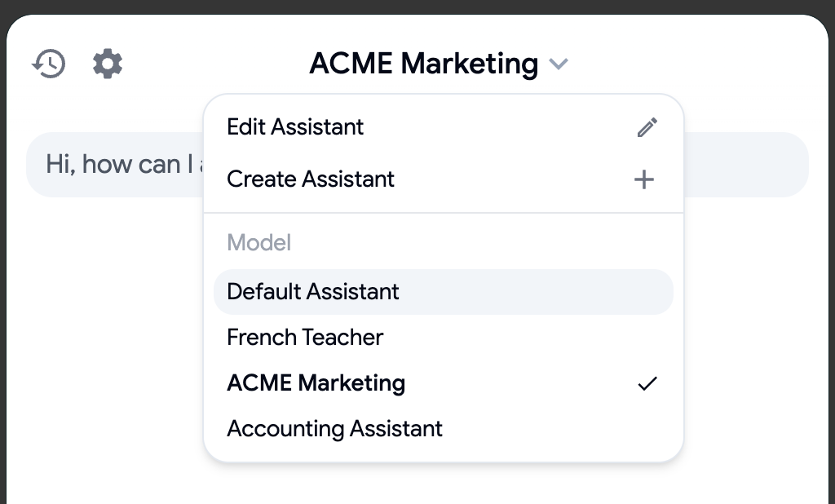Screen dimensions: 835x504
Task: Click the ACME Marketing header title
Action: point(423,64)
